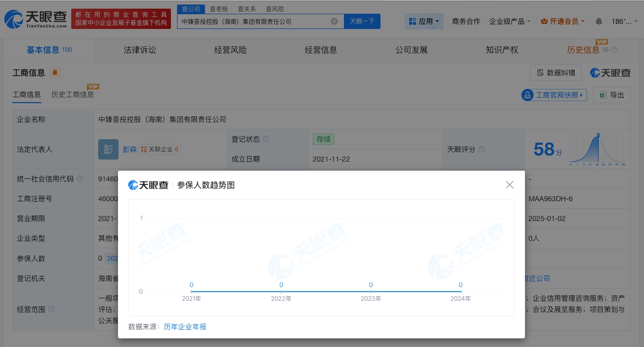Click the 2023年 data point on the chart
This screenshot has width=644, height=347.
(371, 292)
